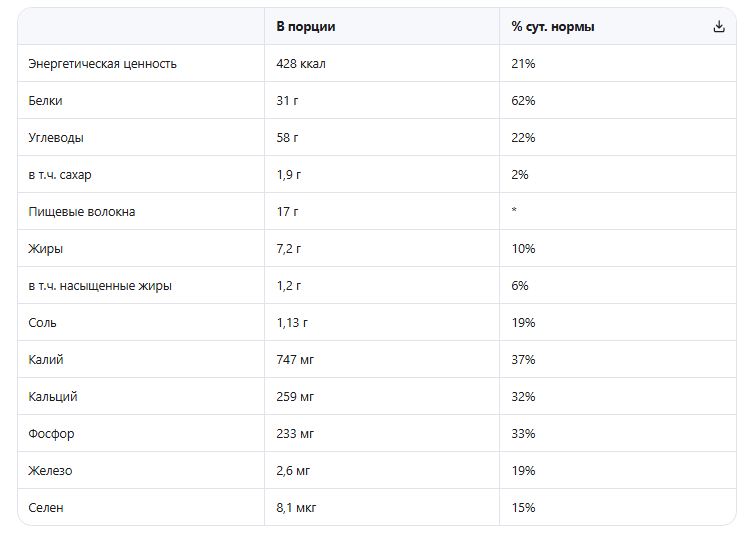This screenshot has width=750, height=541.
Task: Click the download table icon
Action: [x=718, y=27]
